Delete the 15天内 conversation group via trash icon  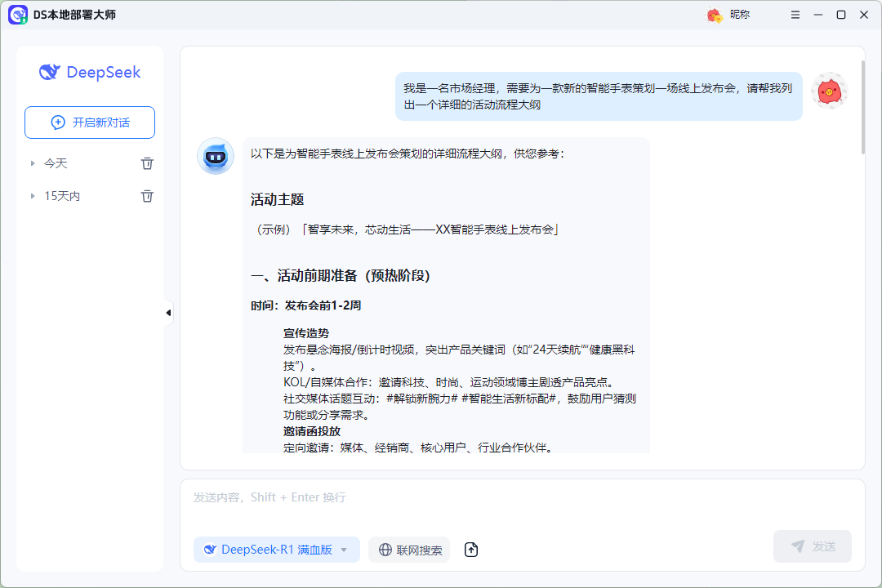[147, 195]
